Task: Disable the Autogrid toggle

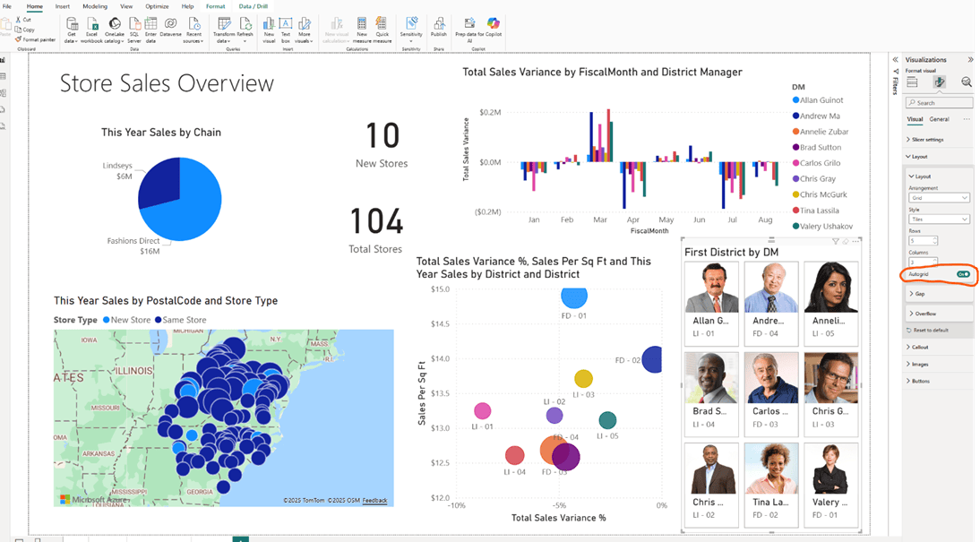Action: tap(963, 274)
